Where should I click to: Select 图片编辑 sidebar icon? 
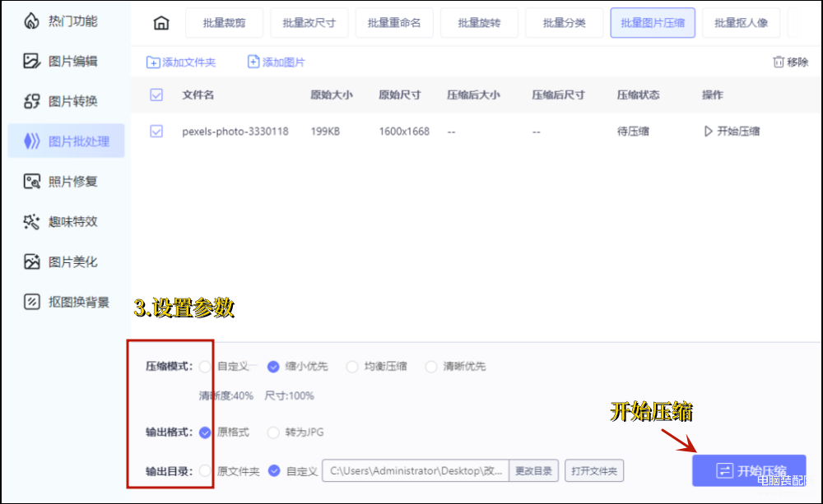(31, 61)
